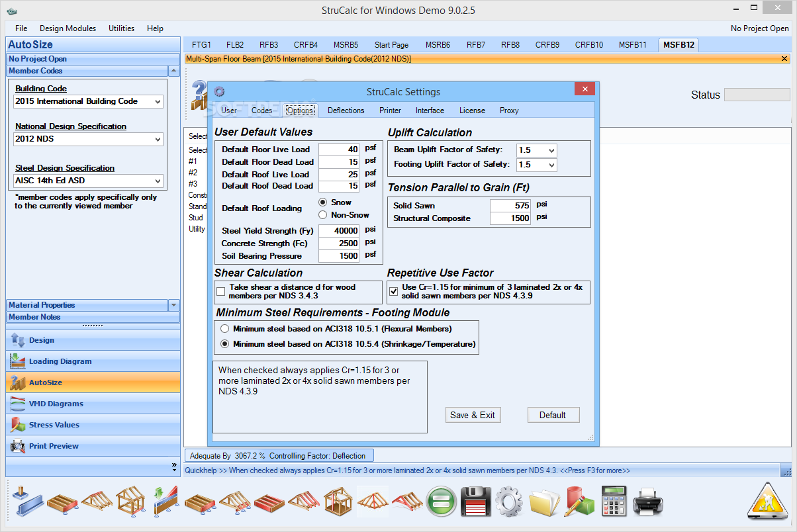The width and height of the screenshot is (797, 532).
Task: Open the Help menu
Action: 155,28
